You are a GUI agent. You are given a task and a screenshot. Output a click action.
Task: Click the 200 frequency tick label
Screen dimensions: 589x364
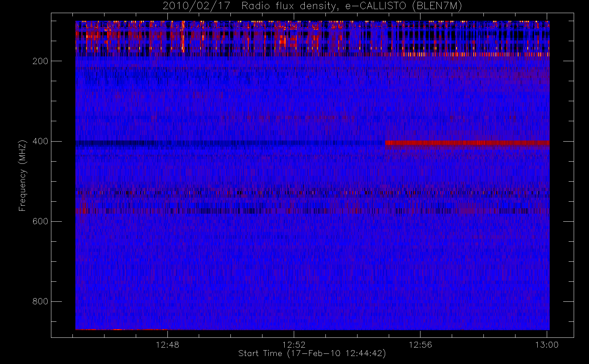tap(40, 61)
